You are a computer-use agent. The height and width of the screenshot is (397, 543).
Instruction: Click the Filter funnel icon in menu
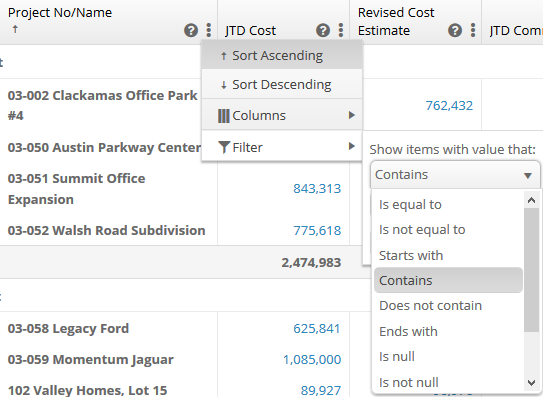coord(224,147)
